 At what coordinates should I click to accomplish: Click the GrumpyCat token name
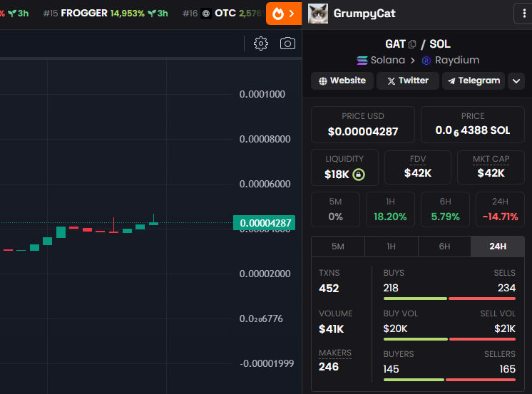pos(364,14)
